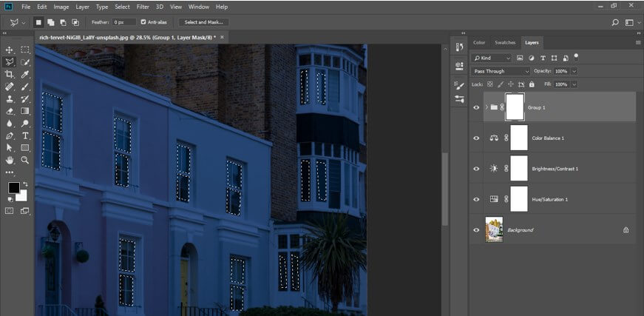Change the screen mode

click(25, 211)
